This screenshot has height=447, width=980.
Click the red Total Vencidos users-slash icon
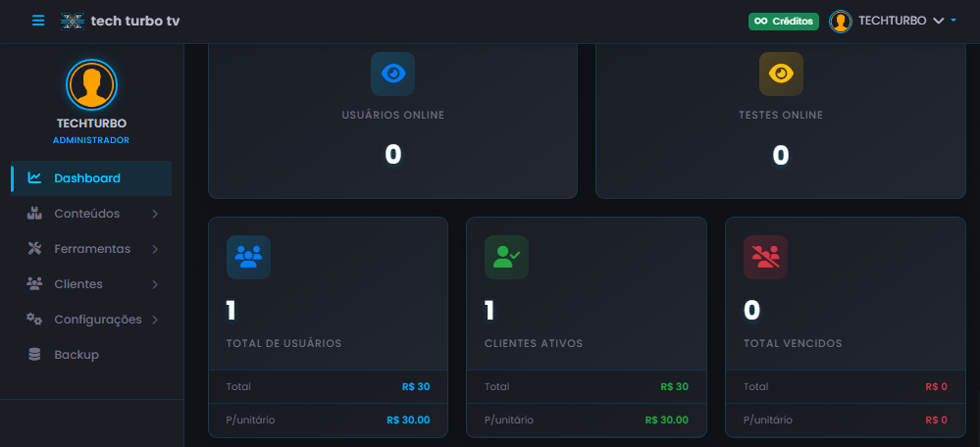[x=765, y=257]
